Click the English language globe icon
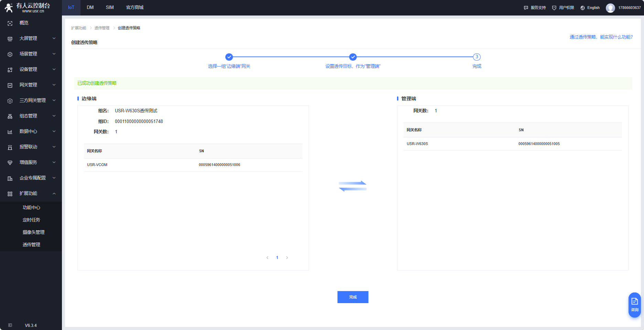The image size is (644, 330). tap(582, 8)
